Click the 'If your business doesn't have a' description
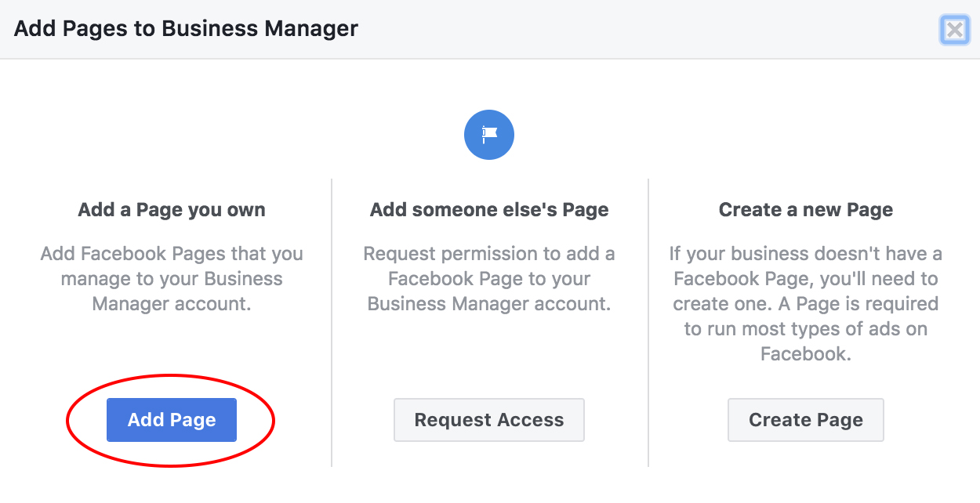Viewport: 980px width, 503px height. tap(806, 254)
